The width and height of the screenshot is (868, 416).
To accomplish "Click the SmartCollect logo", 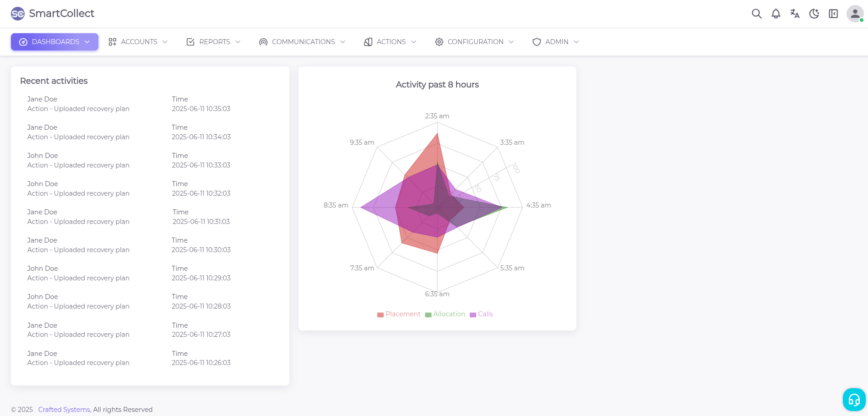I will (53, 14).
